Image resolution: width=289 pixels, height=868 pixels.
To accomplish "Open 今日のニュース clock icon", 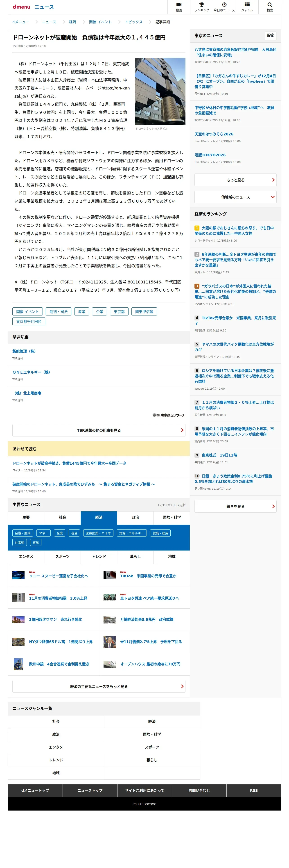I will click(224, 7).
